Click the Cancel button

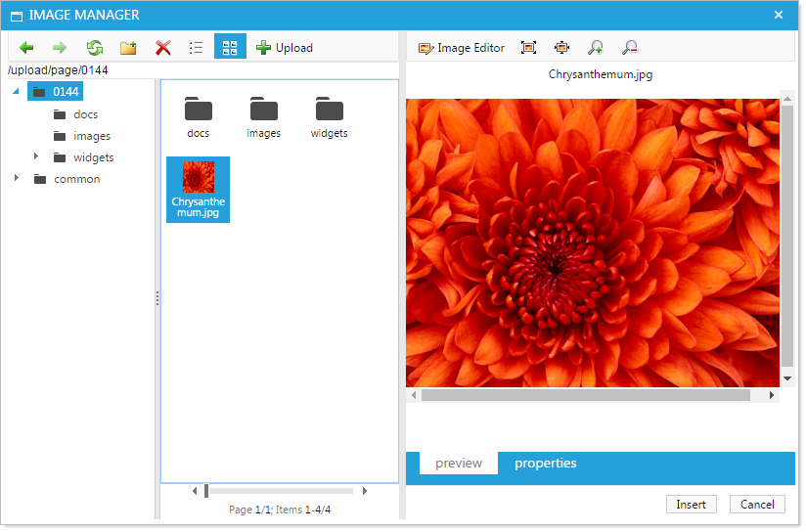point(757,505)
